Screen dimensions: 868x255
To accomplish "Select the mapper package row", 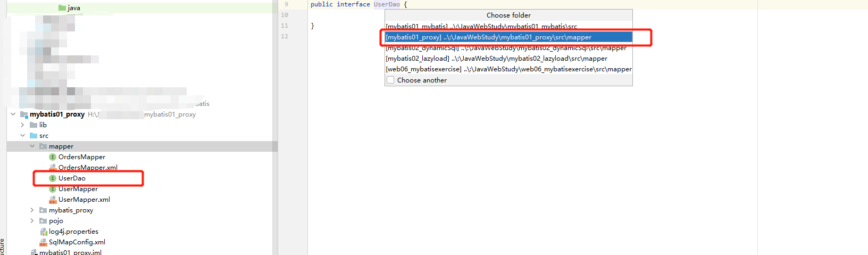I will [142, 146].
